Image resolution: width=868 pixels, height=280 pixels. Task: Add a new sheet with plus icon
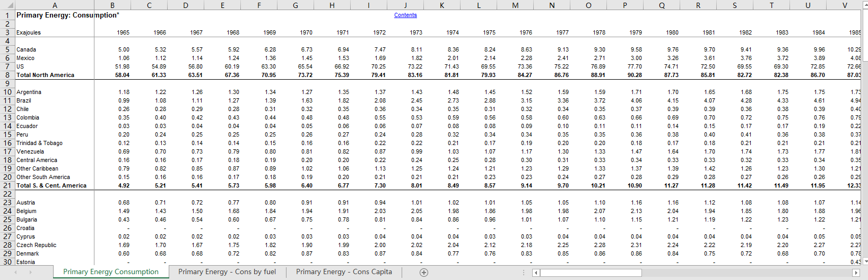pyautogui.click(x=424, y=272)
